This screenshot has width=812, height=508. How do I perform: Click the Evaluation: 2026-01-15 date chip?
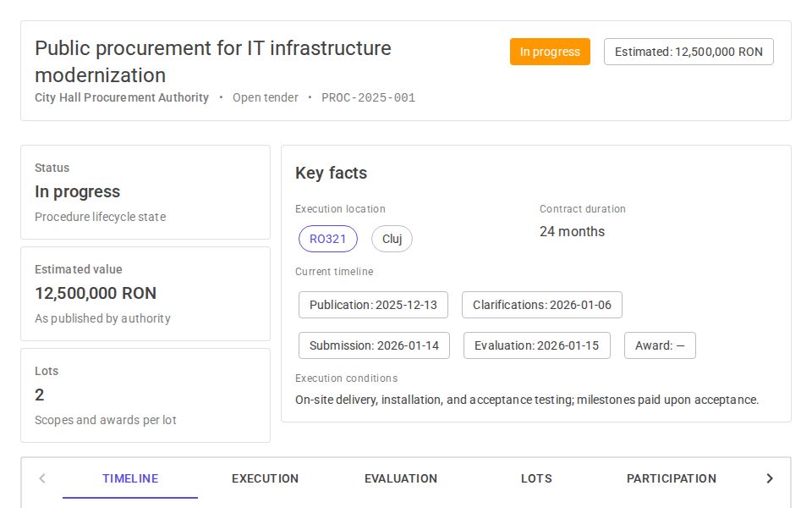pos(536,345)
